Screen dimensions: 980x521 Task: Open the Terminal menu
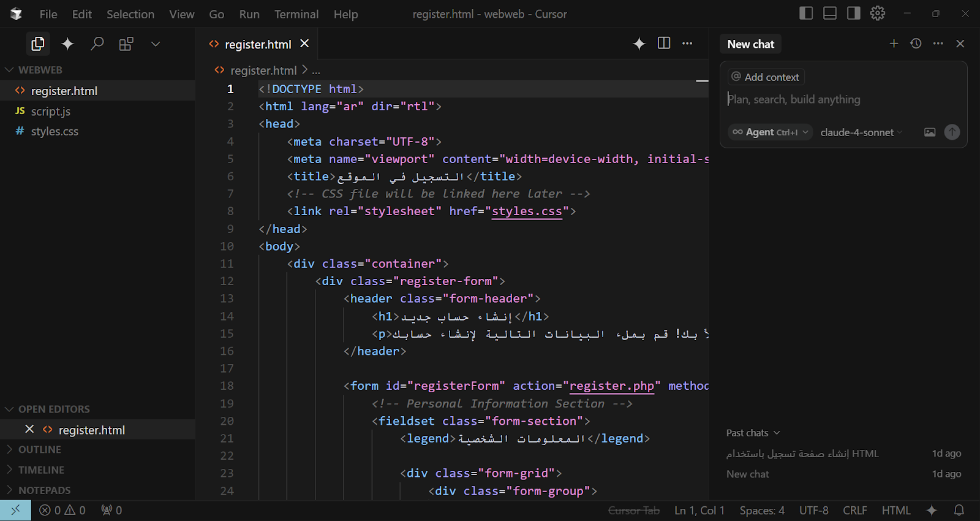(296, 14)
